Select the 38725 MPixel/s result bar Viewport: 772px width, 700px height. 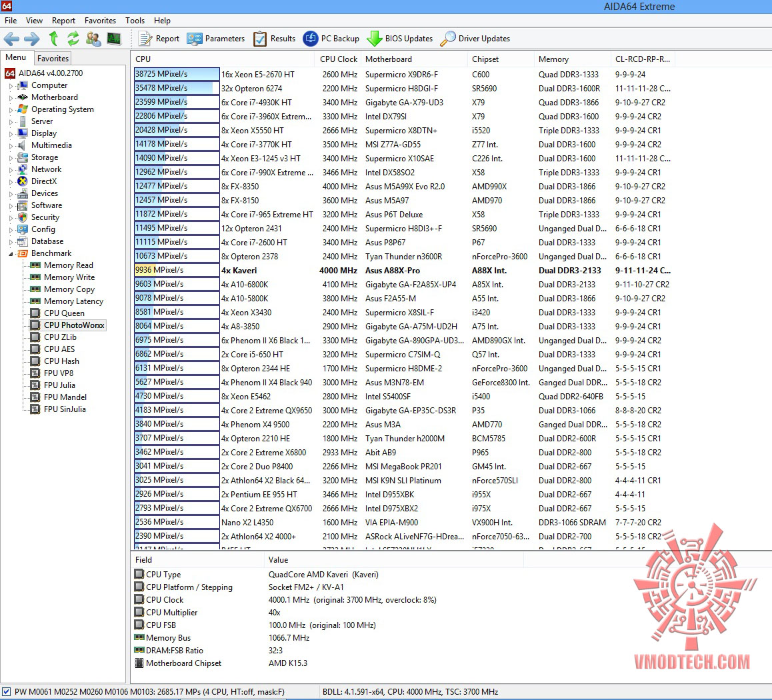coord(177,74)
